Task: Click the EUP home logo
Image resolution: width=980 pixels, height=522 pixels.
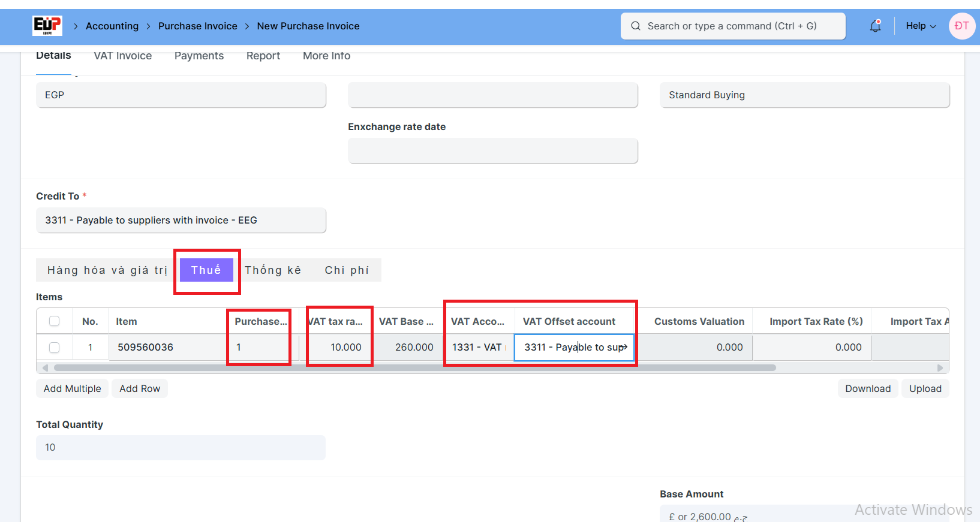Action: click(47, 26)
